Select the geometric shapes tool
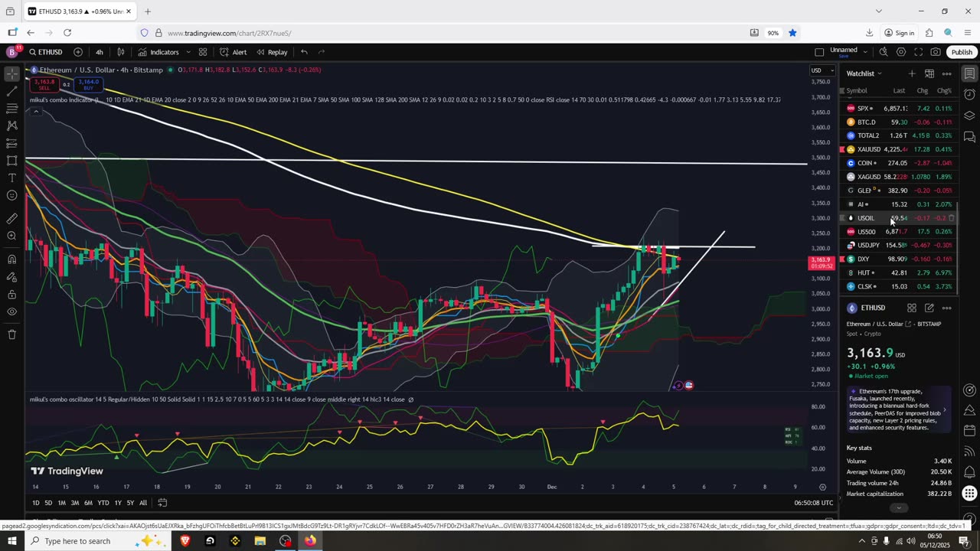The width and height of the screenshot is (980, 551). tap(11, 161)
